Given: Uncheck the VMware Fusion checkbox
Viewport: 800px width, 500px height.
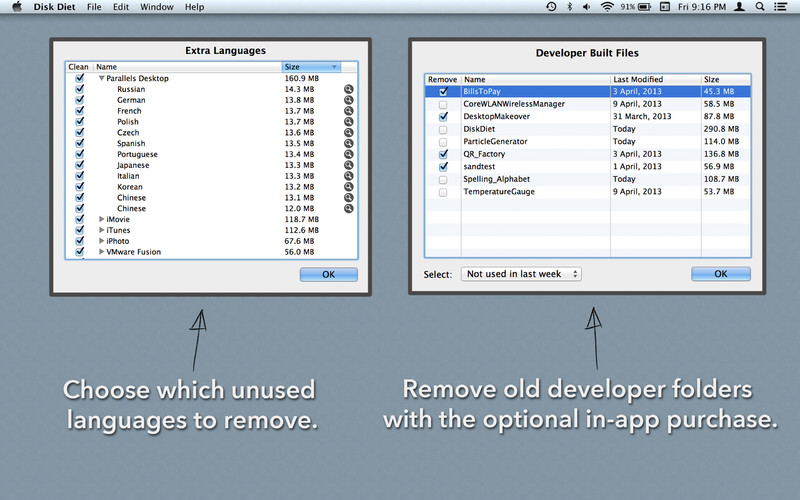Looking at the screenshot, I should (x=80, y=252).
